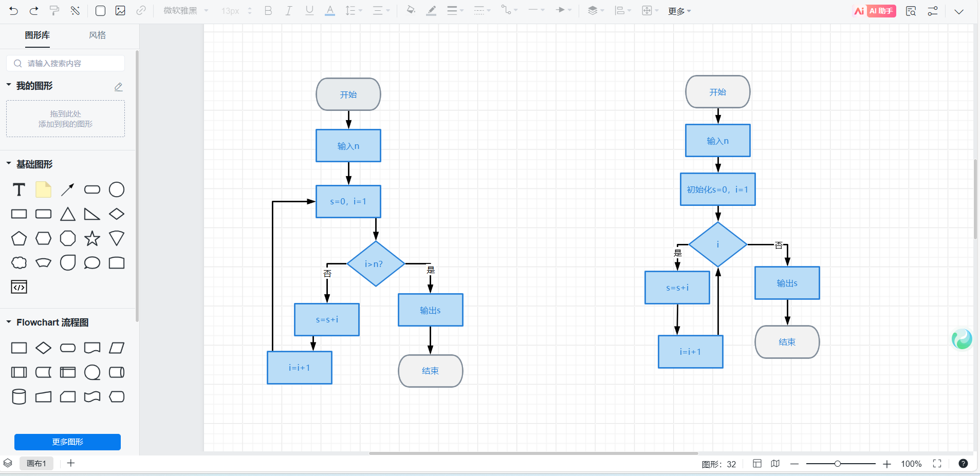980x476 pixels.
Task: Select the yellow sticky note shape
Action: pos(43,189)
